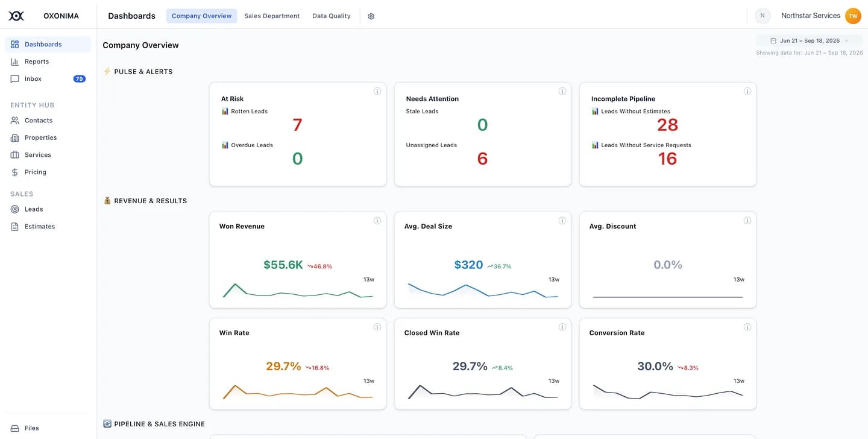Viewport: 868px width, 439px height.
Task: Show info for Incomplete Pipeline card
Action: point(747,92)
